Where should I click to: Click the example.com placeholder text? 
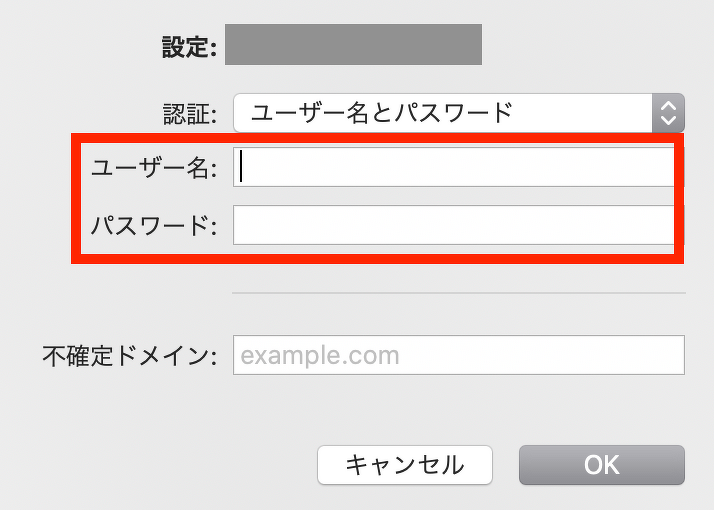[320, 355]
